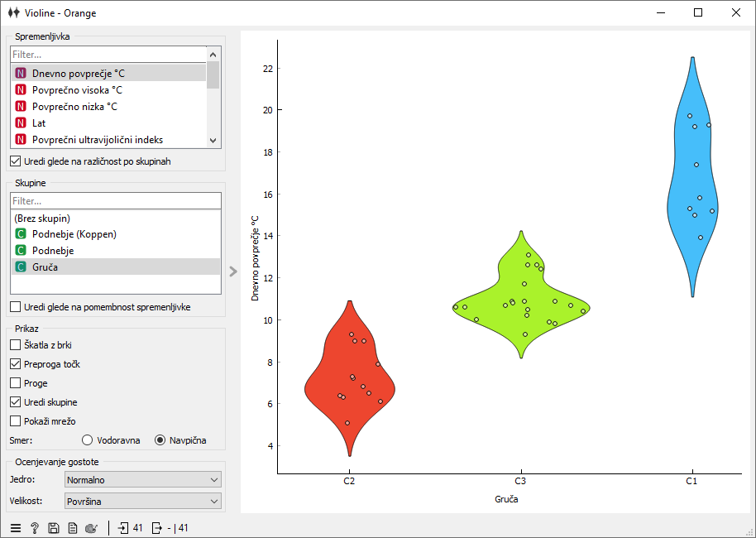Click the Gruča axis title

(x=506, y=499)
